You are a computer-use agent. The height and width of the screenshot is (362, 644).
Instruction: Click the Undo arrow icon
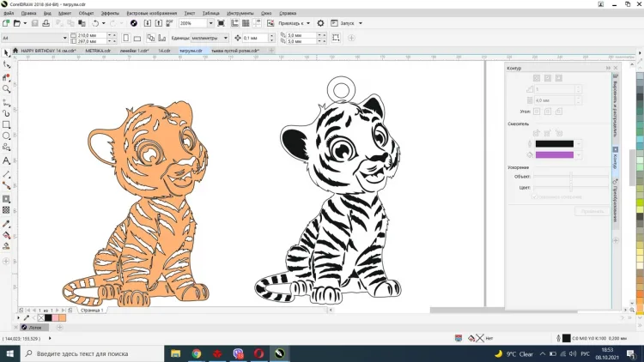tap(95, 23)
